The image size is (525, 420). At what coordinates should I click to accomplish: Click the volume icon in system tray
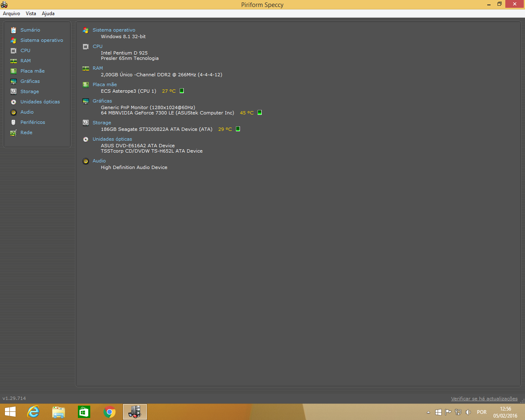pos(468,412)
